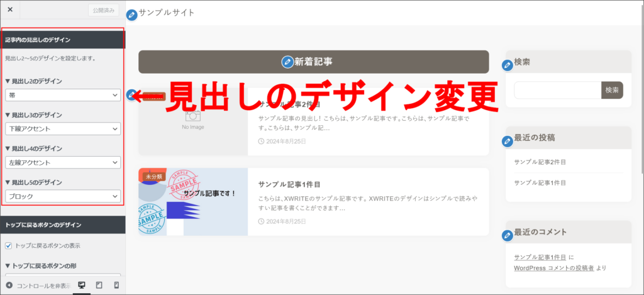Open WordPress コメントの投稿者 link

(x=553, y=268)
